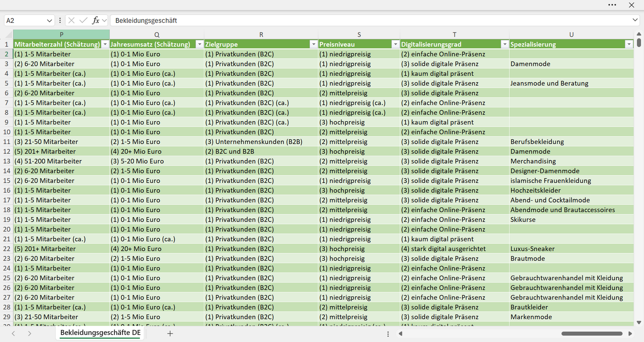This screenshot has width=644, height=342.
Task: Click the horizontal scrollbar thumb
Action: point(592,334)
